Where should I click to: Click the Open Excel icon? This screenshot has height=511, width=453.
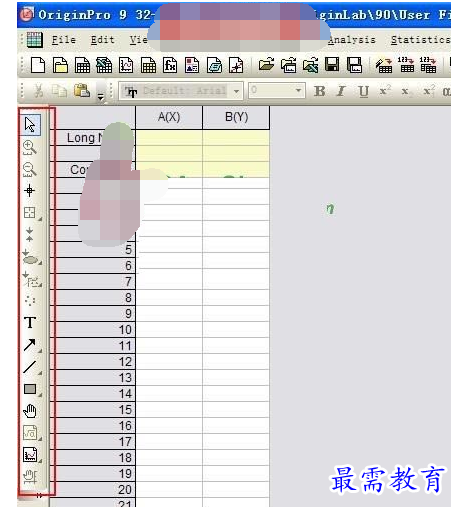[x=310, y=65]
